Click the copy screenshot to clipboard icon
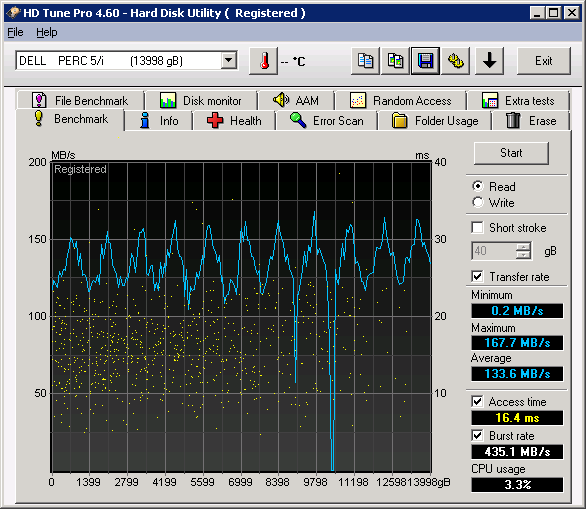586x509 pixels. pyautogui.click(x=395, y=61)
